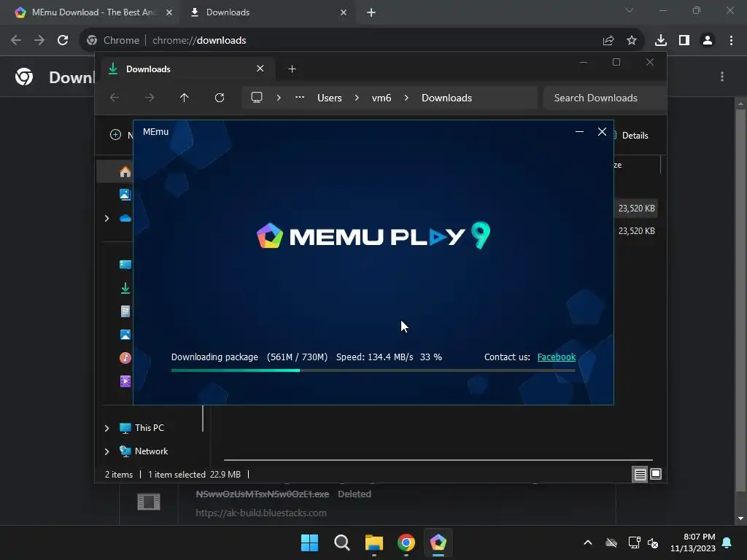Share this page from Chrome toolbar
Screen dimensions: 747x560
click(608, 41)
